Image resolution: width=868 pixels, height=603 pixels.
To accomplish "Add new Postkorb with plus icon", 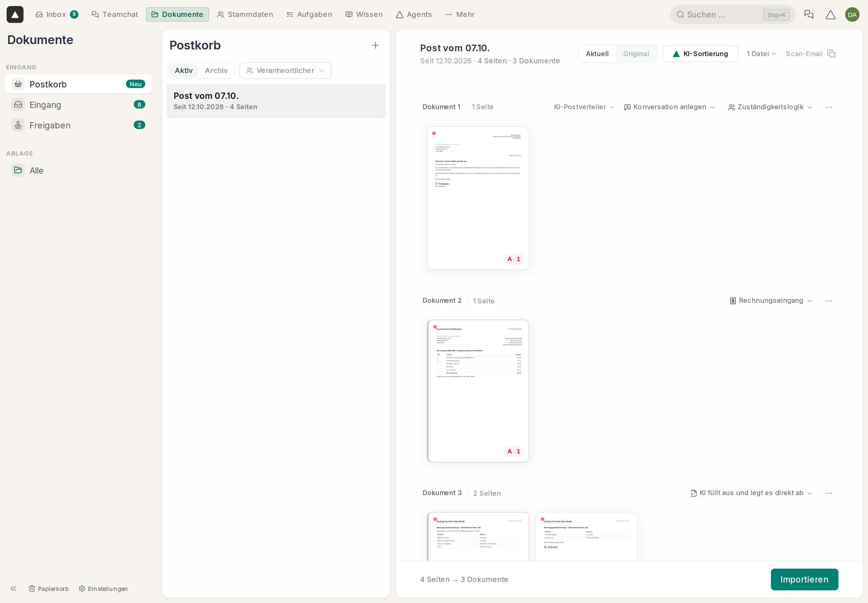I will 375,45.
